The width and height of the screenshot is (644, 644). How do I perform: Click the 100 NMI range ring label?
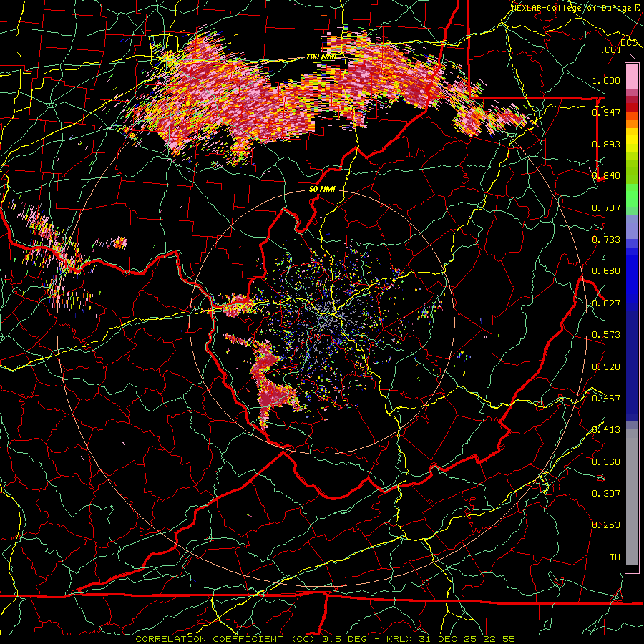click(321, 57)
